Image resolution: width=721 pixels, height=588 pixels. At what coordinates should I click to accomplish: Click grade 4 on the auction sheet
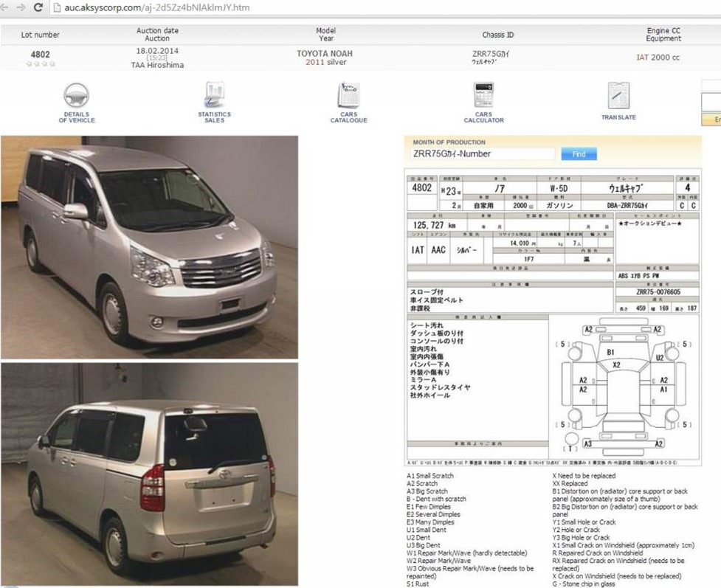tap(688, 187)
